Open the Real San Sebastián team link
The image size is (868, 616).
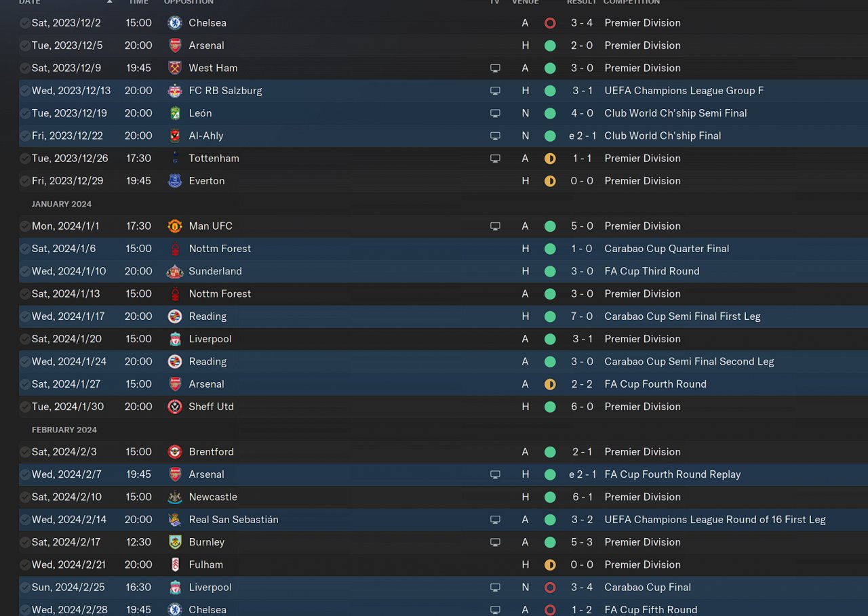[233, 520]
